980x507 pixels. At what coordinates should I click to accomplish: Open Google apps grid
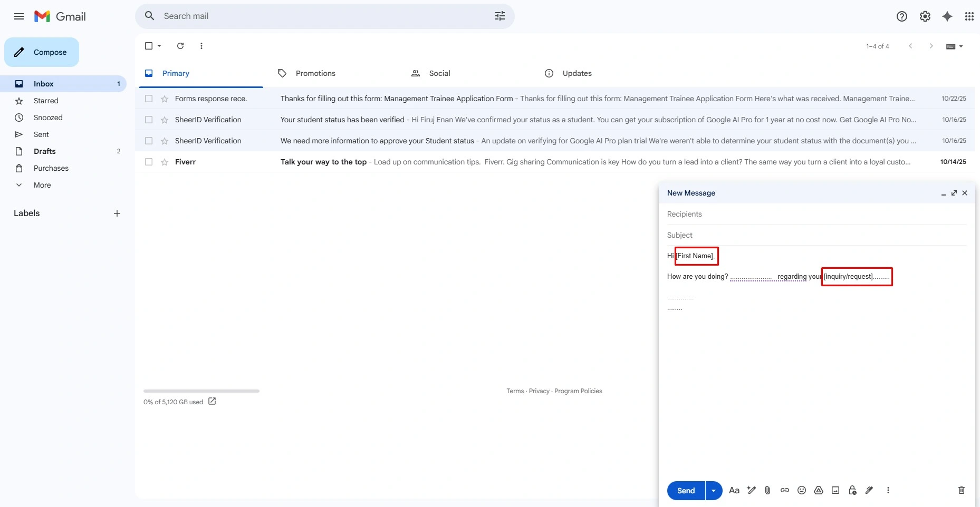[969, 16]
